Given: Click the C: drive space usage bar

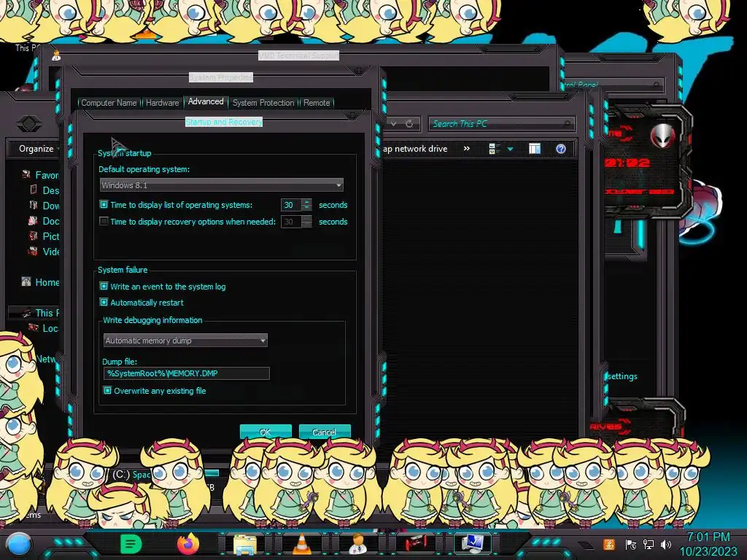Looking at the screenshot, I should 212,473.
